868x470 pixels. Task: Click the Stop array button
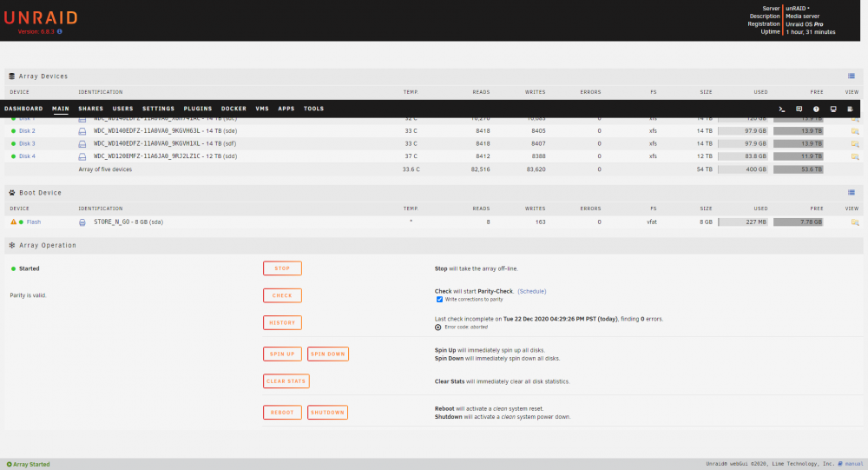click(x=282, y=268)
